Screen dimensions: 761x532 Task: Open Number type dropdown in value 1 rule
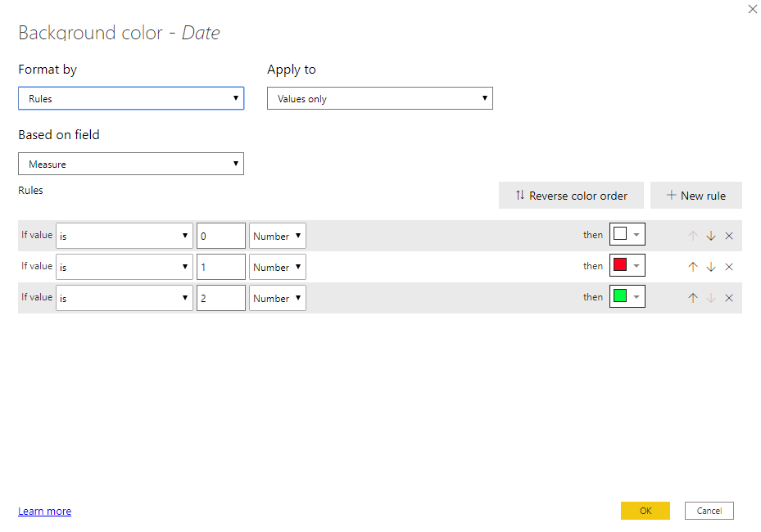278,267
